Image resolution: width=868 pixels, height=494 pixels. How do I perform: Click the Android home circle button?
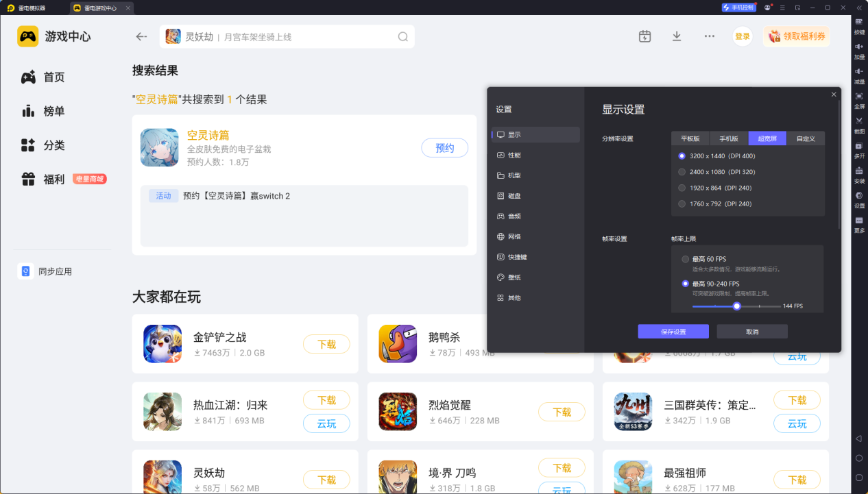(x=858, y=458)
